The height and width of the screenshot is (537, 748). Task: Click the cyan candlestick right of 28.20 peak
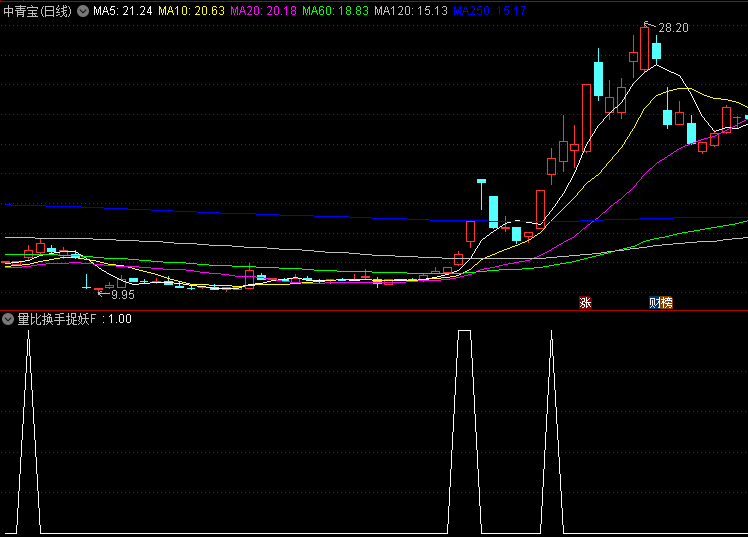coord(657,51)
